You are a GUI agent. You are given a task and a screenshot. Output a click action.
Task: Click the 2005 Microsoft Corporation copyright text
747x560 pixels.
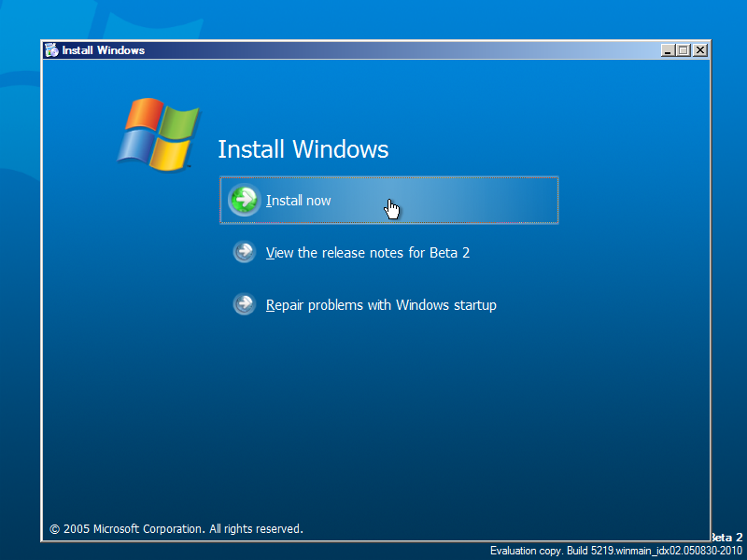click(x=176, y=528)
